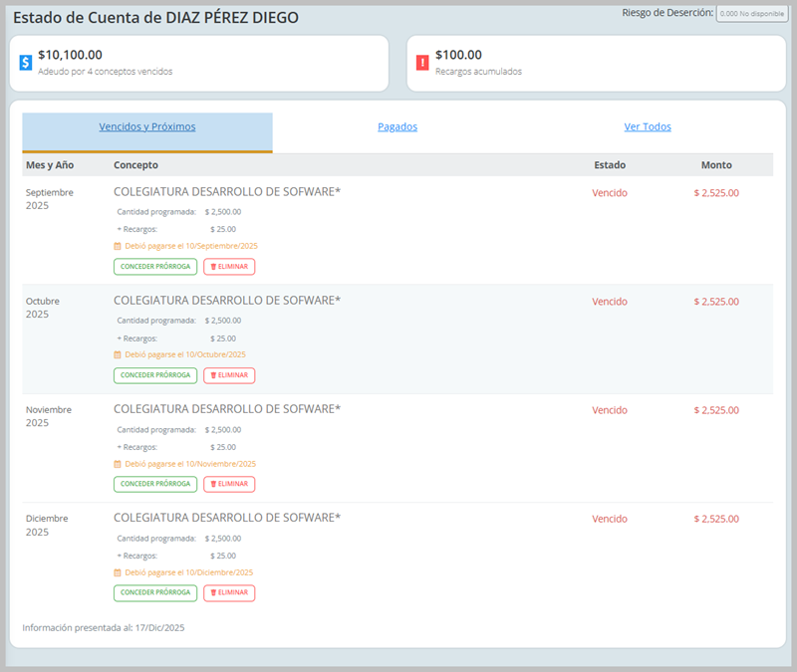The width and height of the screenshot is (797, 672).
Task: Click the blue dollar sign debt icon
Action: point(26,63)
